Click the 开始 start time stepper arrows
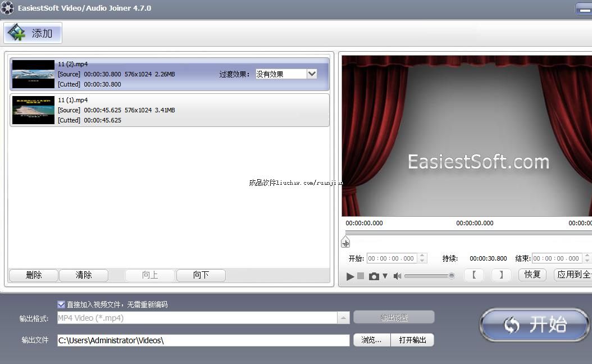 pos(422,258)
